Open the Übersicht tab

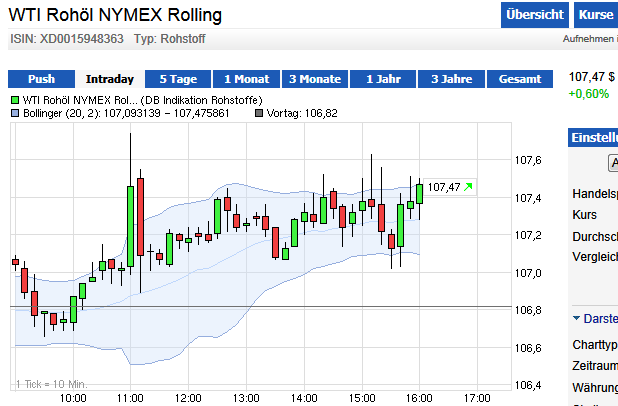535,15
